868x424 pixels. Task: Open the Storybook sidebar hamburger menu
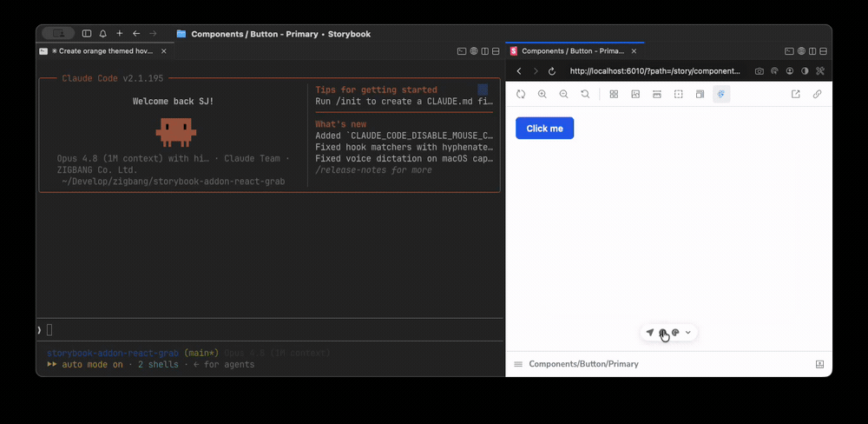click(518, 364)
